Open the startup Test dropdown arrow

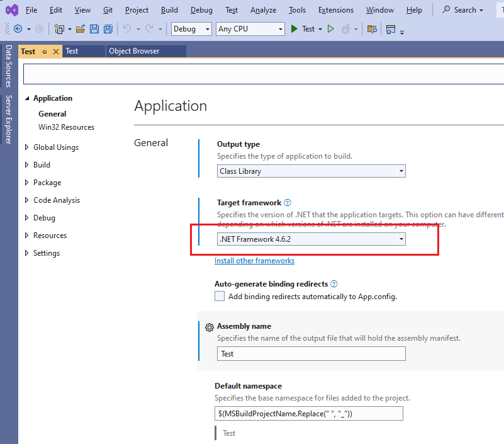point(320,29)
